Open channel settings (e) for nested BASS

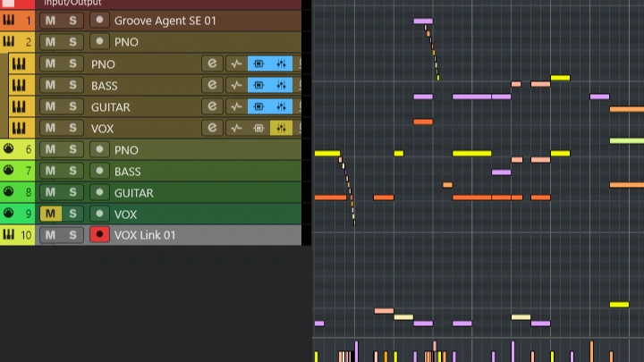pyautogui.click(x=212, y=85)
